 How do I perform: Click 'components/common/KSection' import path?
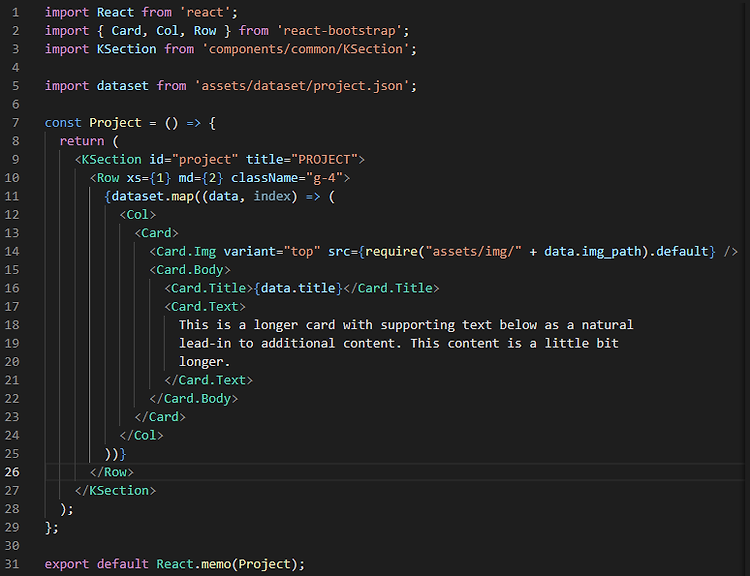(306, 49)
